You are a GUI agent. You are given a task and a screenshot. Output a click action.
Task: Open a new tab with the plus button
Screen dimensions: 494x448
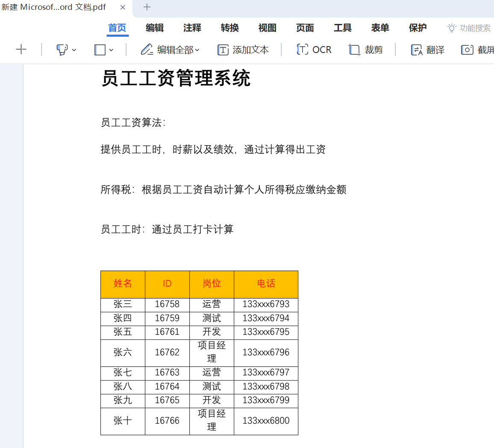coord(147,7)
